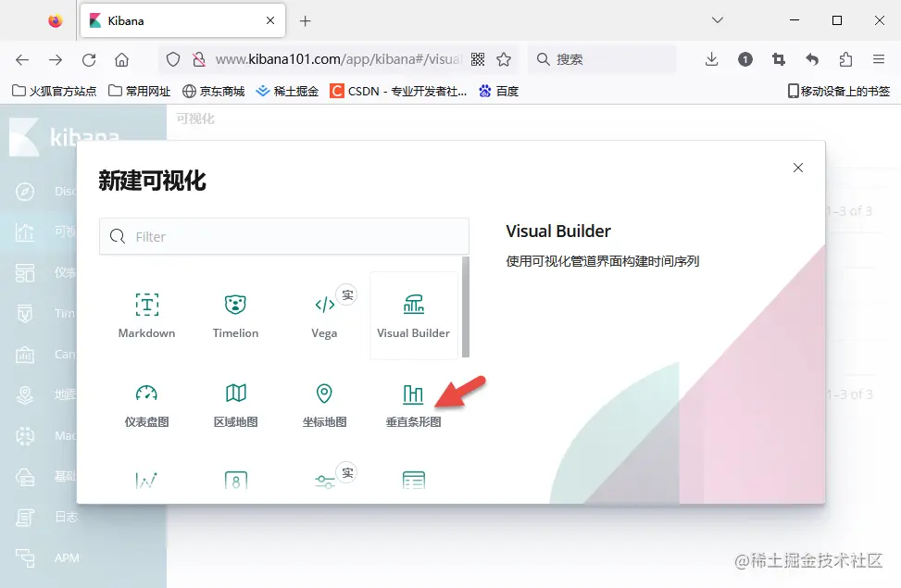Select the metric number visualization icon

tap(235, 480)
